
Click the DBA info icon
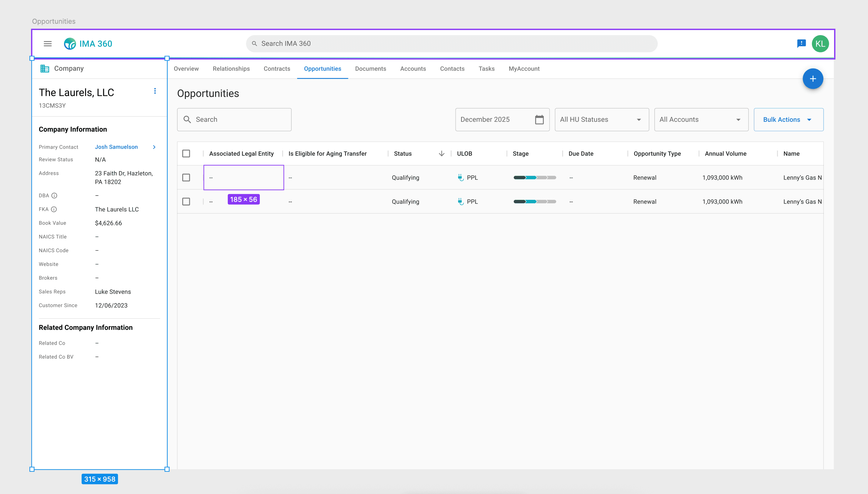[x=54, y=196]
